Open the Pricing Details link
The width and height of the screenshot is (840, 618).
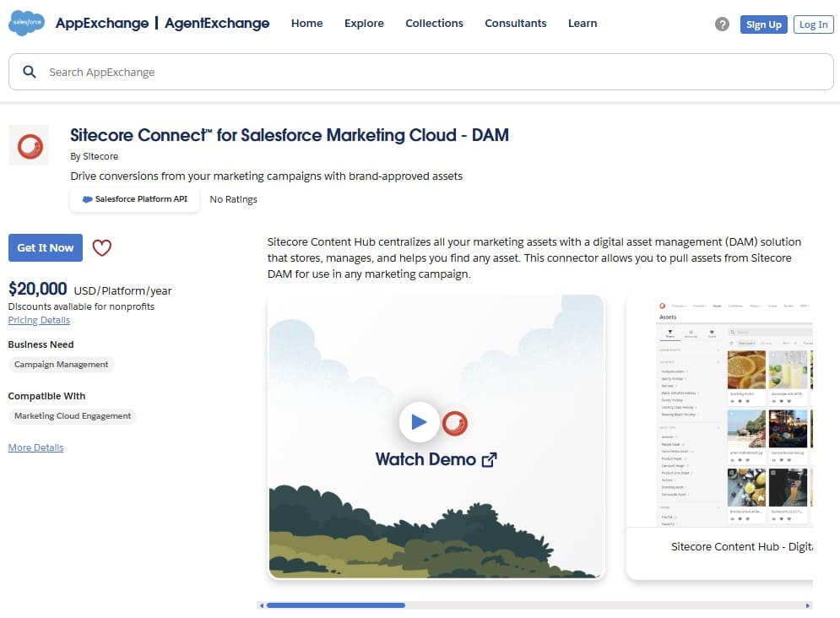point(39,319)
